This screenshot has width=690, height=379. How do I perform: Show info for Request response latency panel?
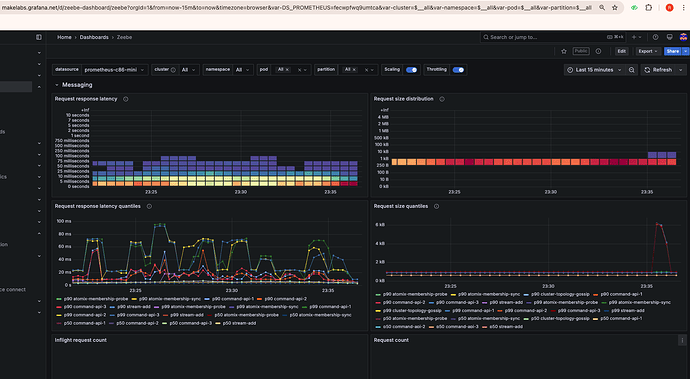[x=126, y=99]
